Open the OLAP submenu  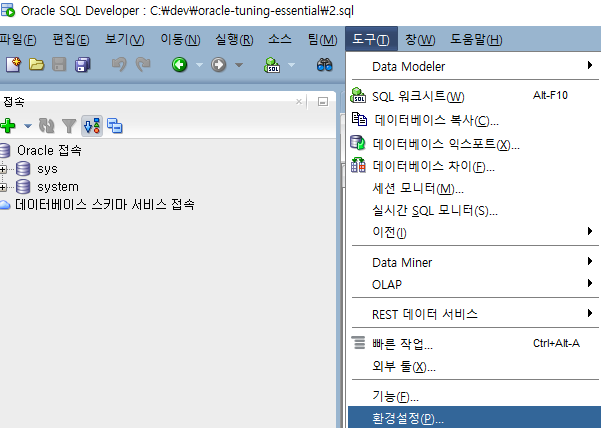coord(473,284)
